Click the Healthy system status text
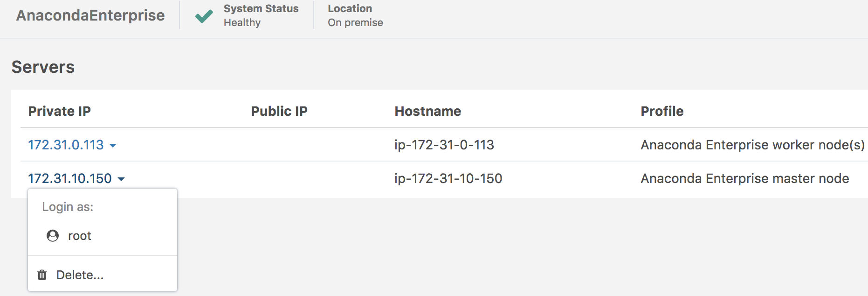This screenshot has height=296, width=868. [x=242, y=22]
